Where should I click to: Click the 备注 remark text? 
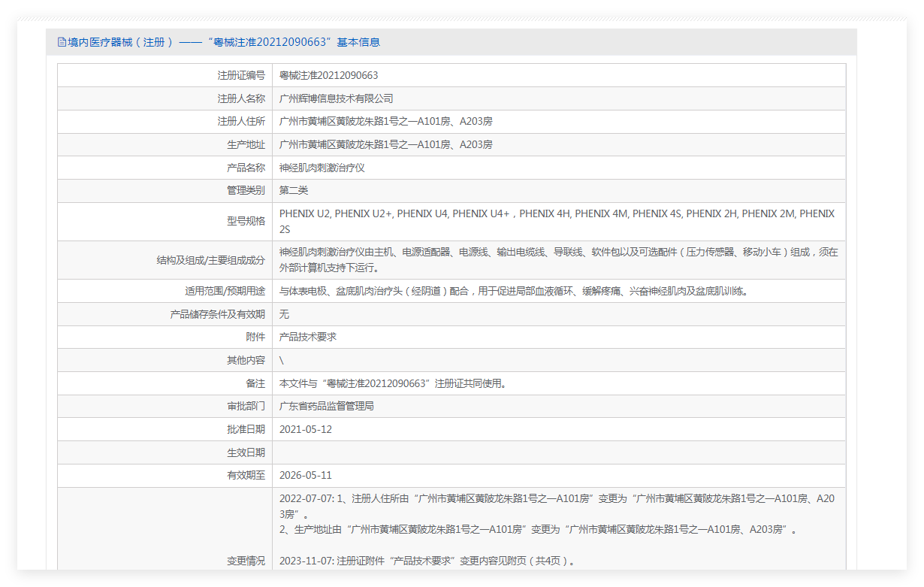pos(392,383)
